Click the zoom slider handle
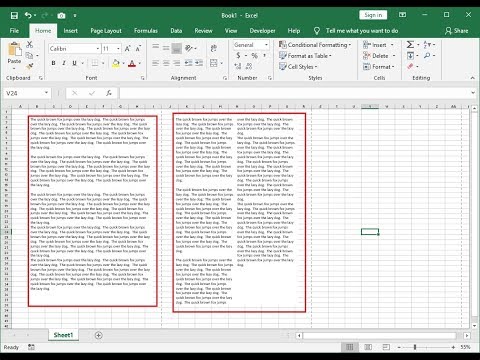 [415, 347]
